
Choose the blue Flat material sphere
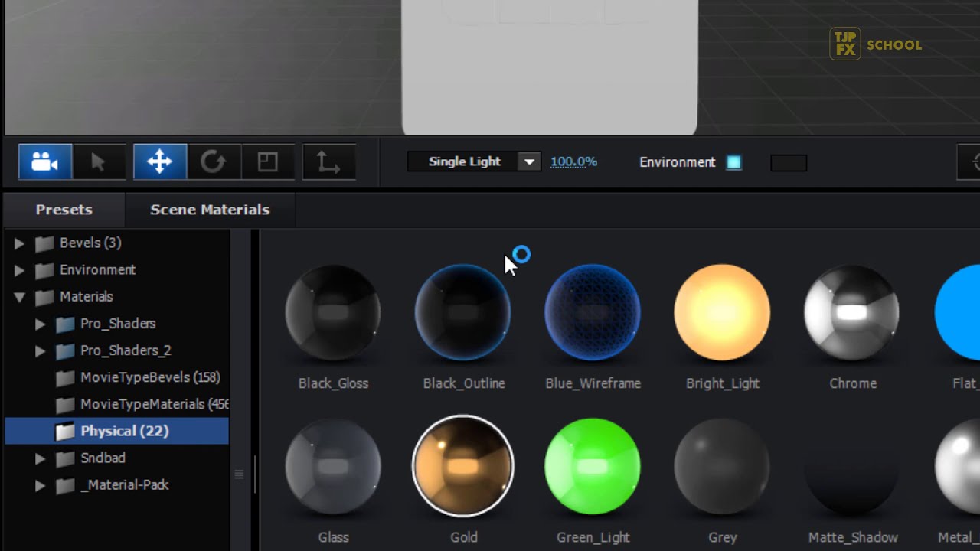[x=959, y=312]
